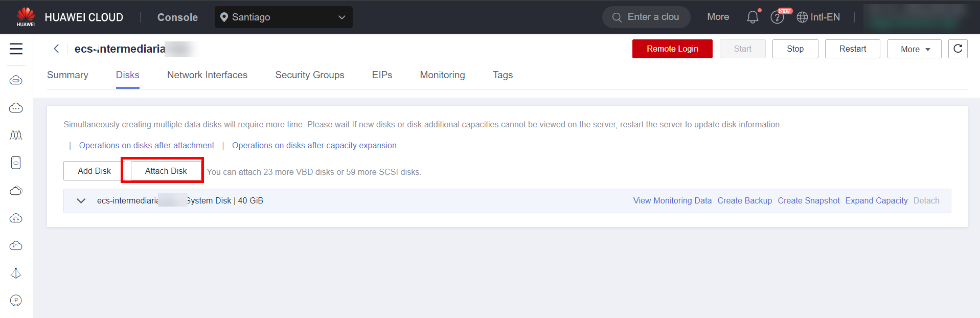This screenshot has height=318, width=980.
Task: Open the Santiago region dropdown
Action: 283,17
